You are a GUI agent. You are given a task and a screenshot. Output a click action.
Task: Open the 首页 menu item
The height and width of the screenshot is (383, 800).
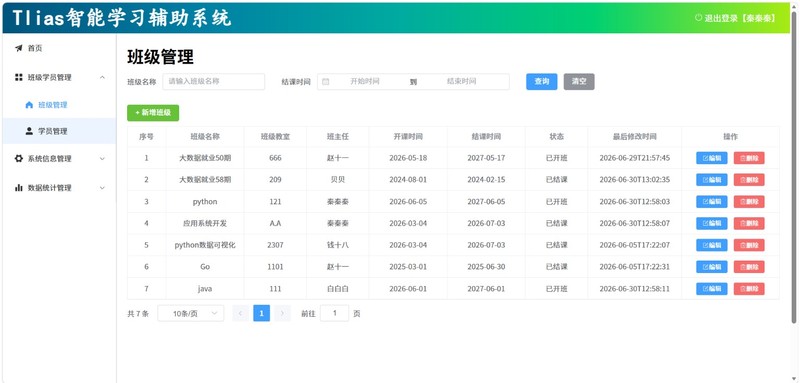coord(59,48)
